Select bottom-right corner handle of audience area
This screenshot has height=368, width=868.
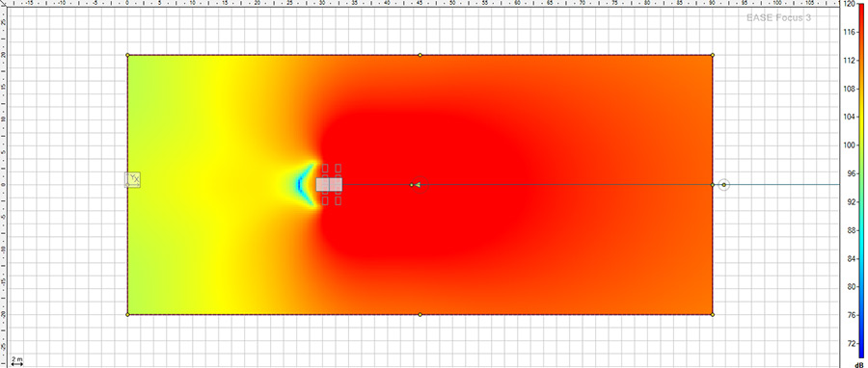[x=713, y=314]
